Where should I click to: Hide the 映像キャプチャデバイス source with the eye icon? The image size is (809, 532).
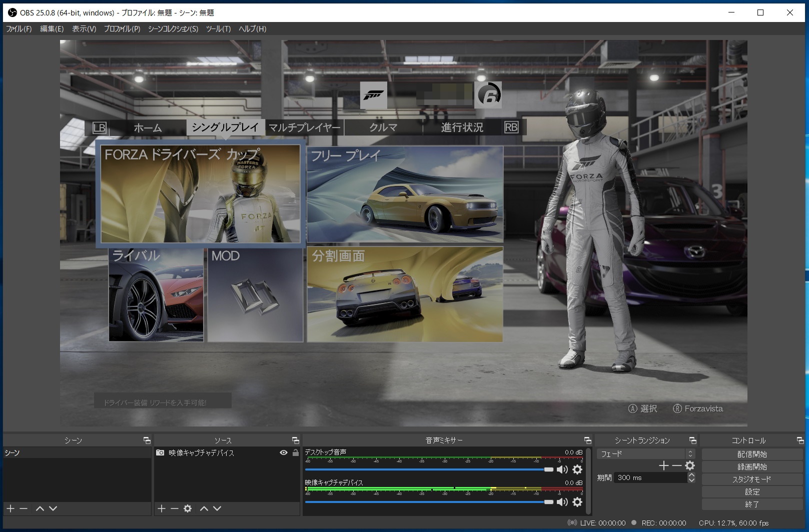[284, 452]
